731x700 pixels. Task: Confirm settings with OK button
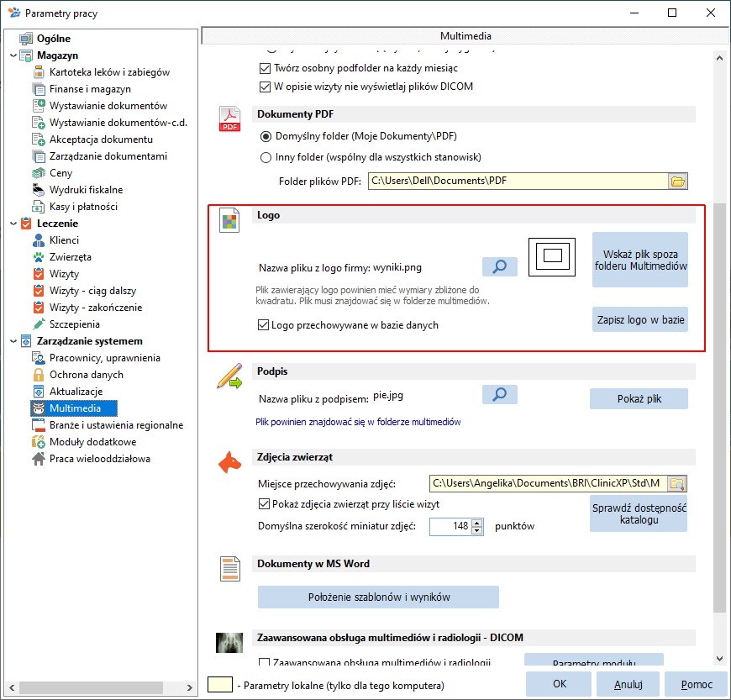click(559, 684)
